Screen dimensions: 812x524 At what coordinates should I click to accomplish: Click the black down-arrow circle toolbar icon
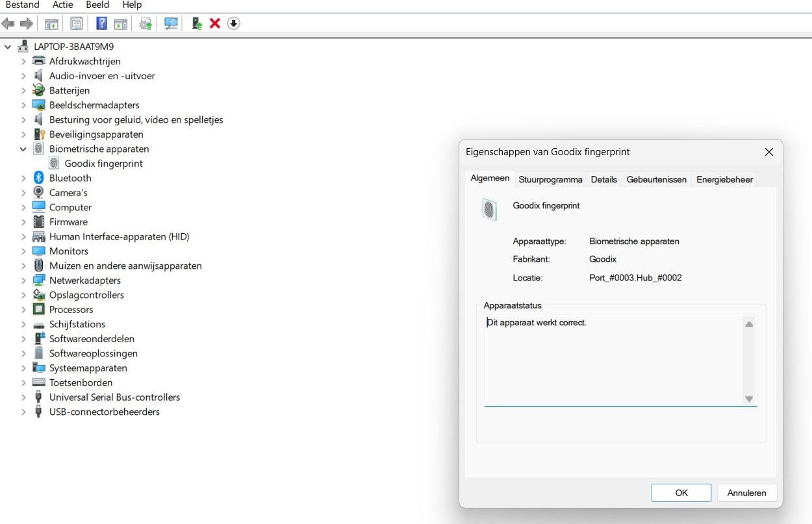234,24
